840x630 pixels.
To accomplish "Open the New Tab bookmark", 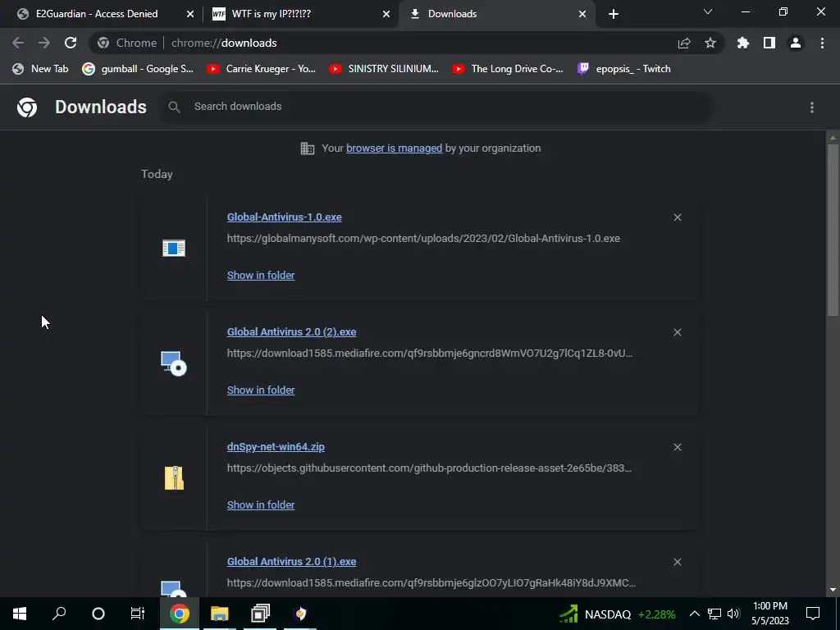I will [x=41, y=69].
